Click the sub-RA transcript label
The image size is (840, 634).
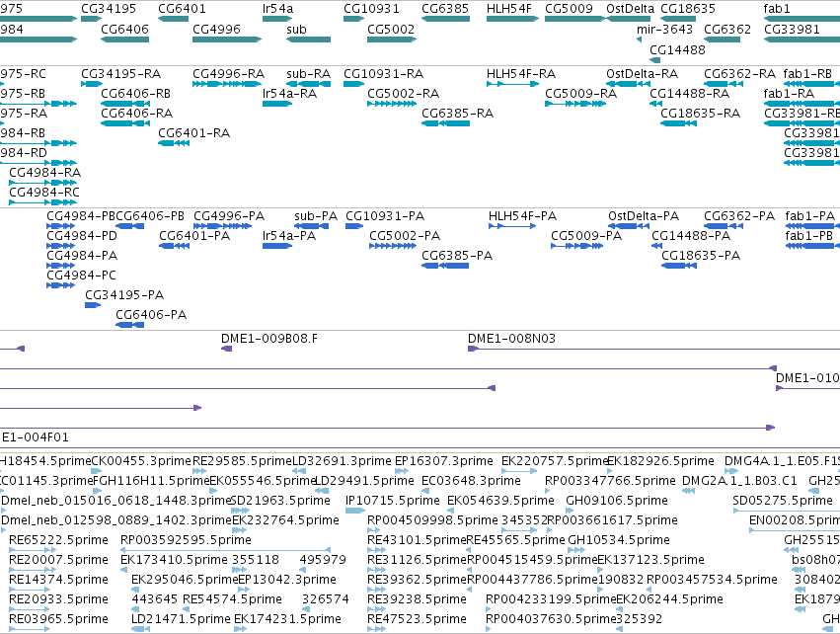[309, 73]
